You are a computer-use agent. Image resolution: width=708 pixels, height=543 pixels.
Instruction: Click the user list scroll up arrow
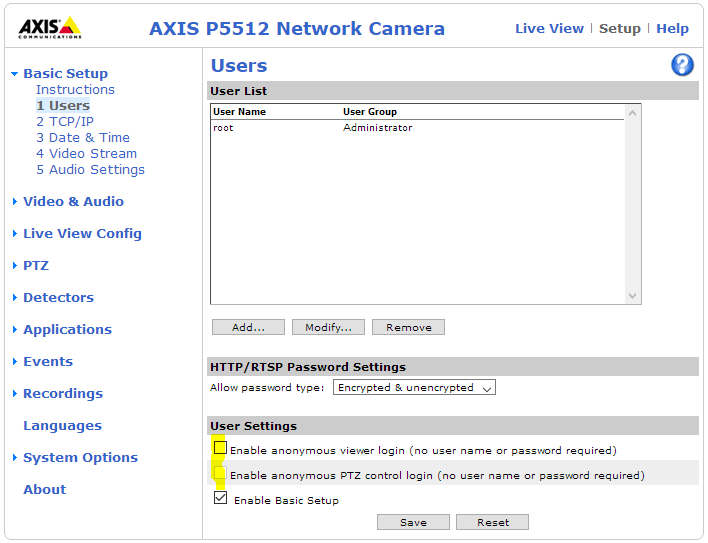632,113
